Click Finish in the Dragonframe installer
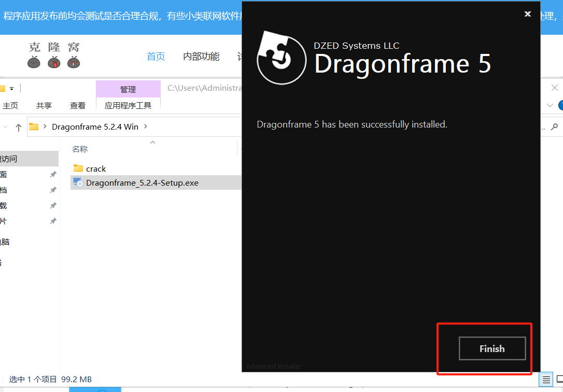 492,348
